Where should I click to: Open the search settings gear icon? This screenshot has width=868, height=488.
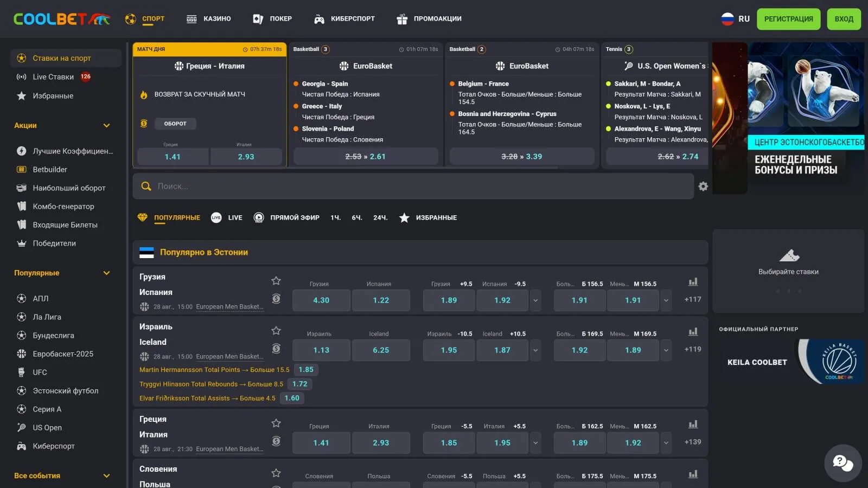pos(703,187)
